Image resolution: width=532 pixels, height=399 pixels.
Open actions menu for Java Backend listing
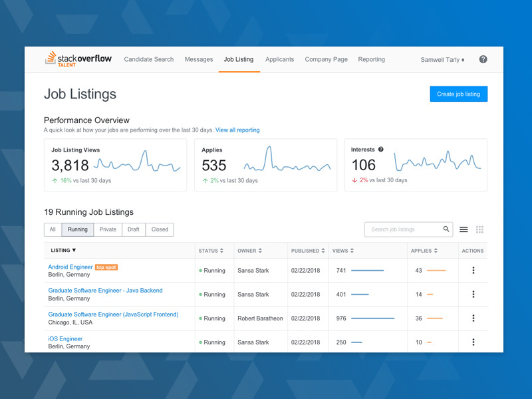tap(473, 295)
